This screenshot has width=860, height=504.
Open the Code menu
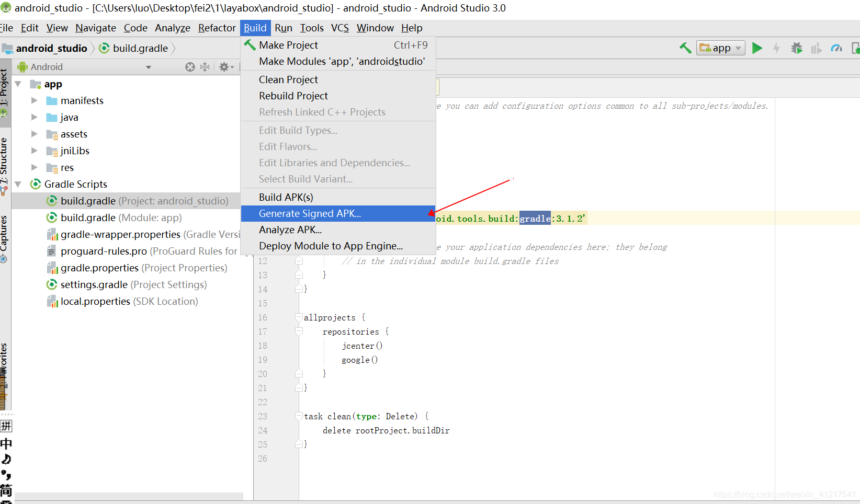tap(135, 28)
